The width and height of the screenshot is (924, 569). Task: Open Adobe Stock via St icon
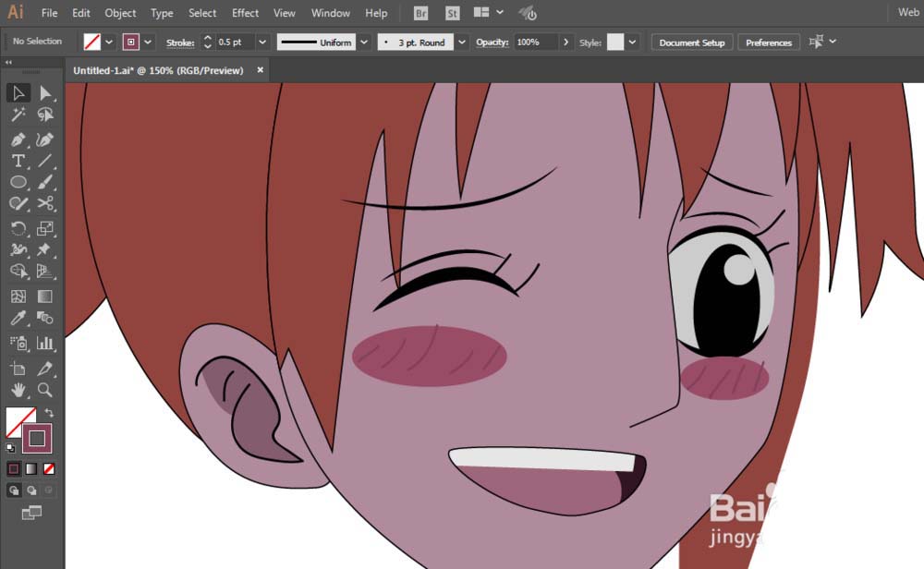pyautogui.click(x=452, y=13)
